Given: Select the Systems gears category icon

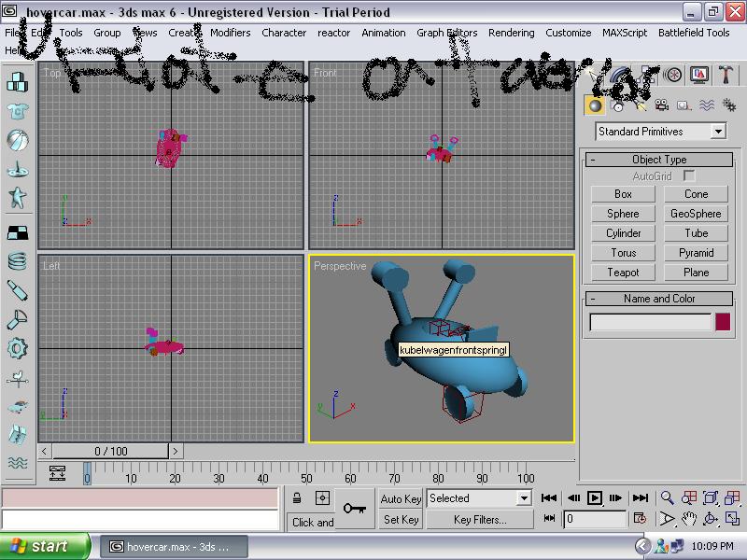Looking at the screenshot, I should click(729, 105).
